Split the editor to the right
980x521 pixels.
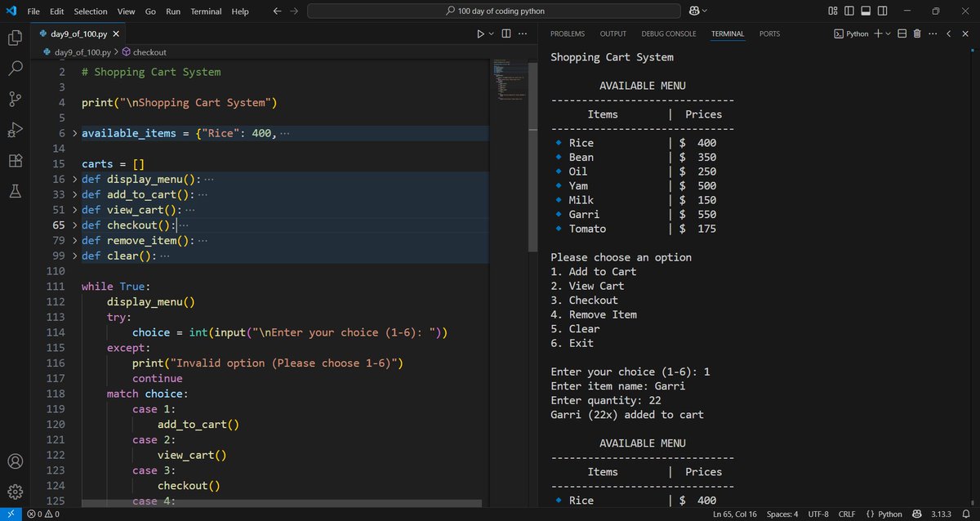tap(506, 33)
